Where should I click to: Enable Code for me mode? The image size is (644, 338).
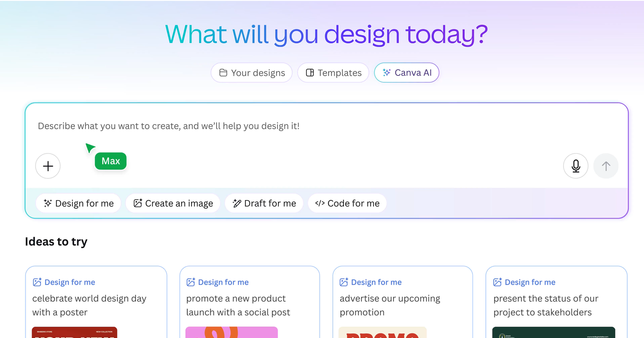tap(347, 203)
